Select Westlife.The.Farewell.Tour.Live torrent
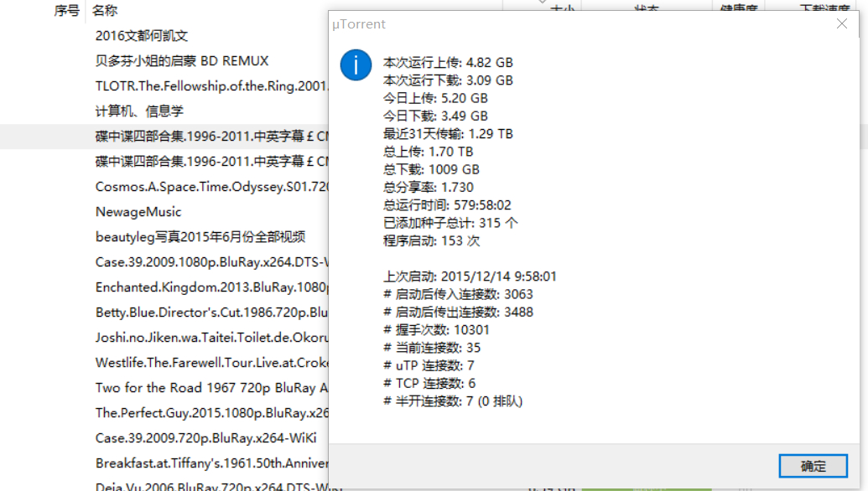This screenshot has height=491, width=868. click(x=212, y=363)
